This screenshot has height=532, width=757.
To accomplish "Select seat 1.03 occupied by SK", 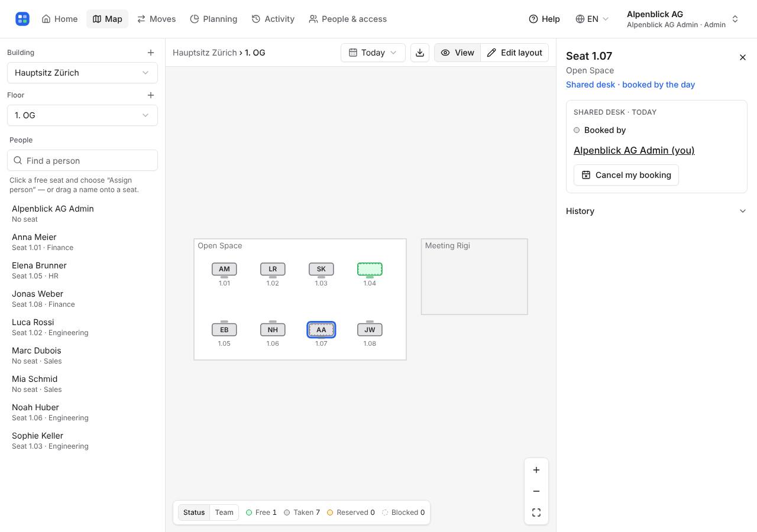I will (x=321, y=269).
